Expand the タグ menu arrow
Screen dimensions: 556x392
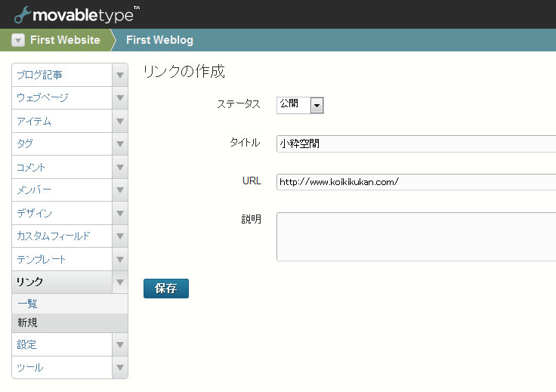click(x=120, y=144)
